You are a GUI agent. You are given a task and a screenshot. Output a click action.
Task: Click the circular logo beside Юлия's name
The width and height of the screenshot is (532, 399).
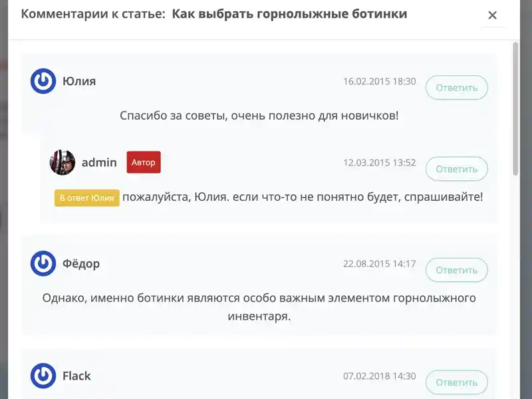pyautogui.click(x=42, y=81)
